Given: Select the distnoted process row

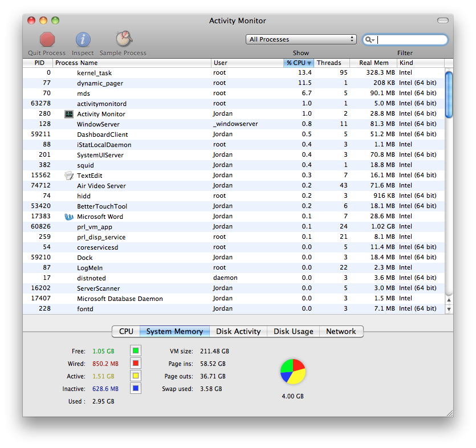Looking at the screenshot, I should click(234, 278).
